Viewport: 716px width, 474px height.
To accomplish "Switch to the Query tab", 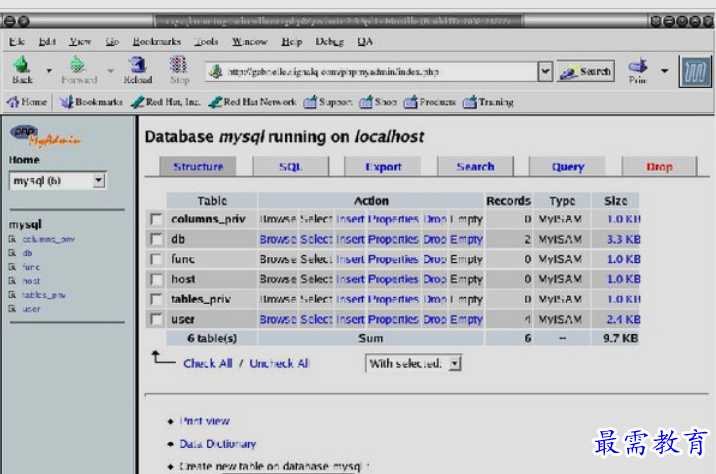I will click(568, 167).
